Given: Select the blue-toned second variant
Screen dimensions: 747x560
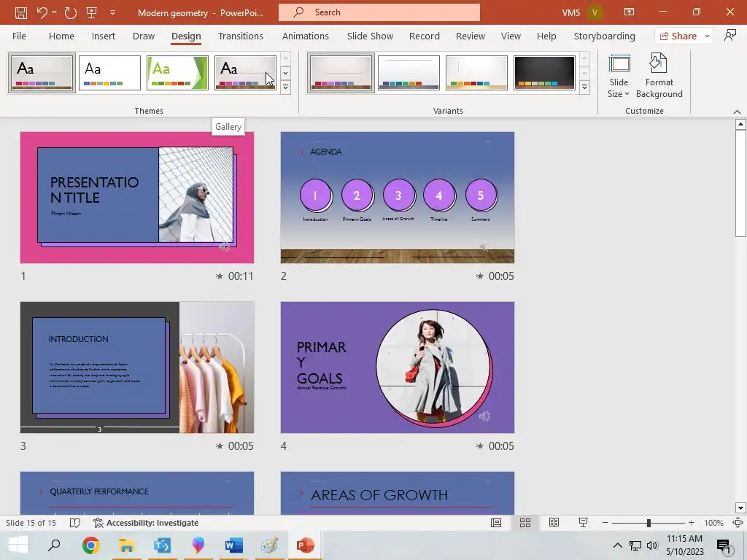Looking at the screenshot, I should point(409,73).
